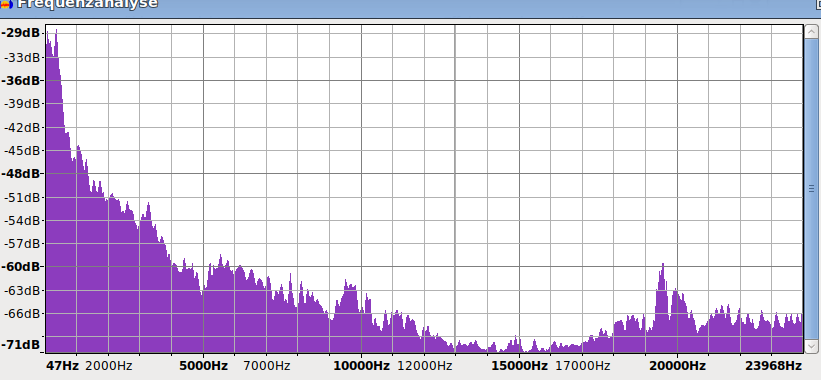Click the tallest spectrum peak near 47Hz
This screenshot has width=821, height=380.
tap(56, 32)
